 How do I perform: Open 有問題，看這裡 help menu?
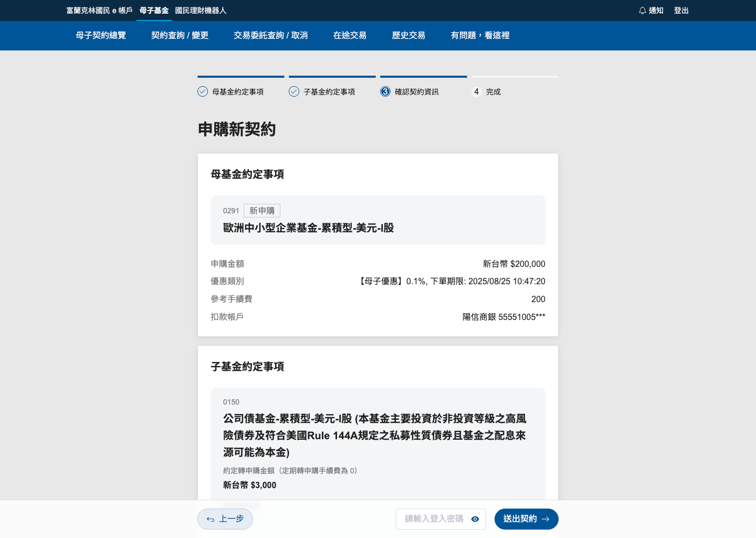coord(480,35)
